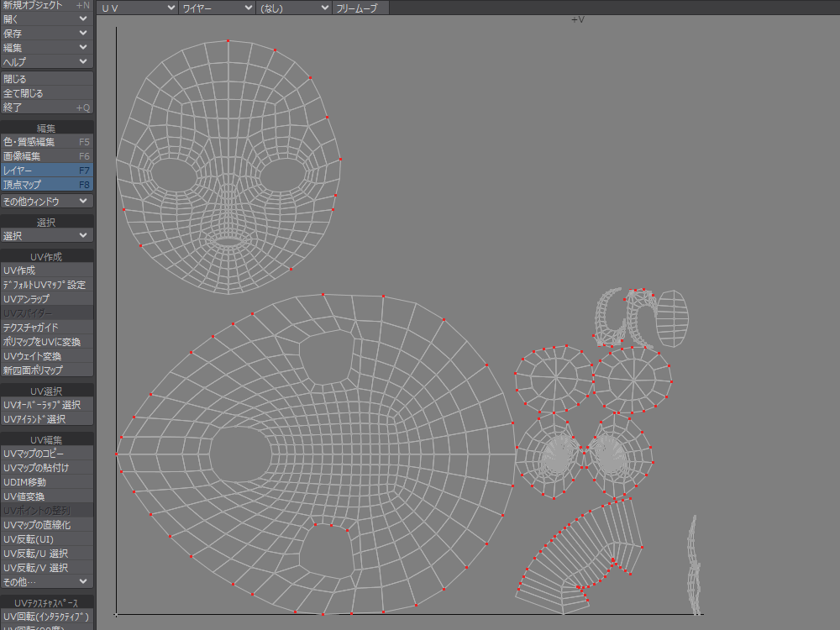Open the 開く dropdown menu
Screen dimensions: 840x630
pyautogui.click(x=46, y=19)
